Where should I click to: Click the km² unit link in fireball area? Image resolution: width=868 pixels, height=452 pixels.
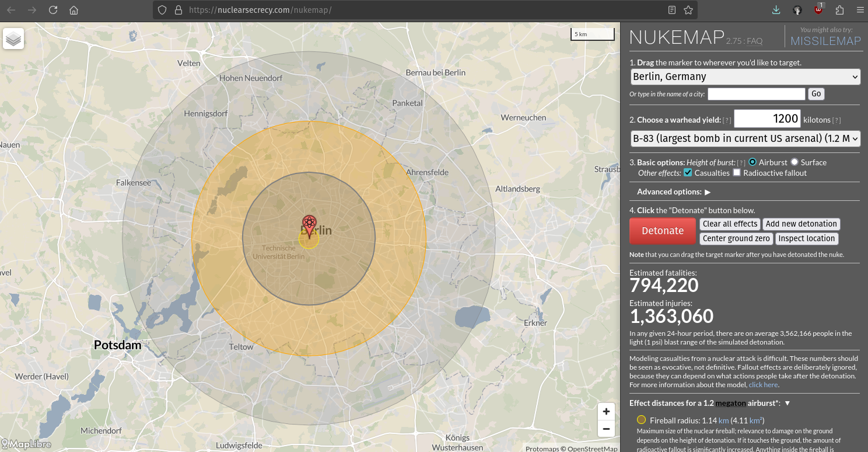tap(755, 420)
